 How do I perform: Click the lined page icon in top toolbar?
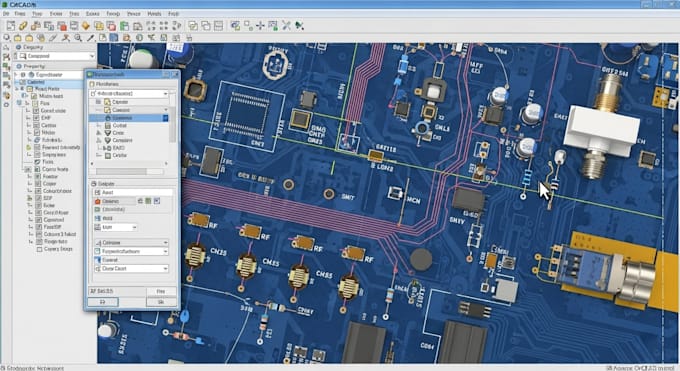[x=219, y=26]
